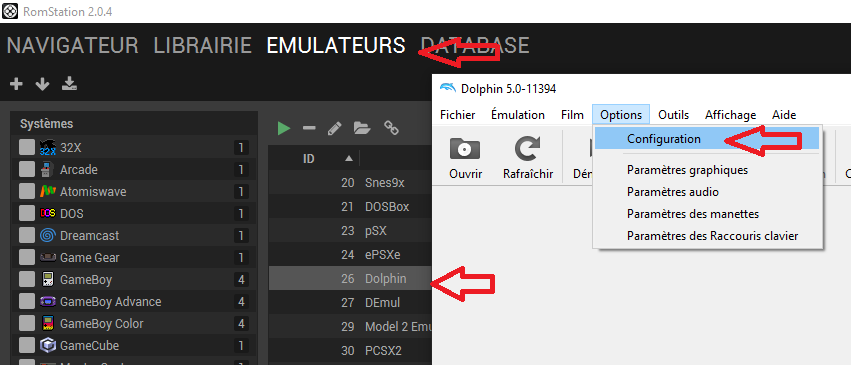Screen dimensions: 851x365
Task: Click the GameBoy Color system icon
Action: coord(48,323)
